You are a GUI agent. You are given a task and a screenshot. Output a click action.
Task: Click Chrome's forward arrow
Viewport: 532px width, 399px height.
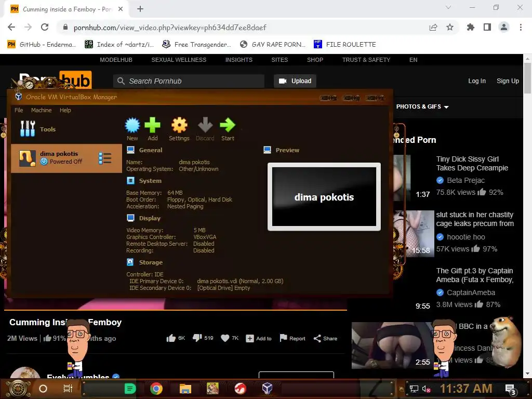tap(28, 27)
